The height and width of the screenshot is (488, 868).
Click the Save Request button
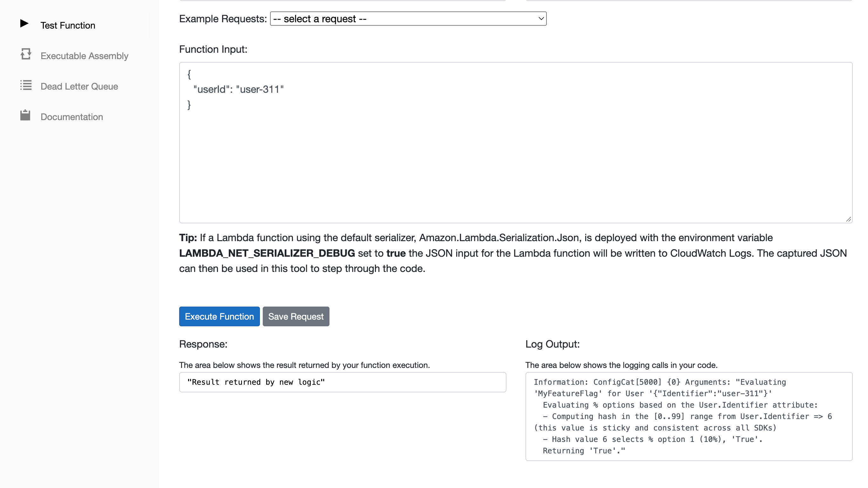[296, 316]
